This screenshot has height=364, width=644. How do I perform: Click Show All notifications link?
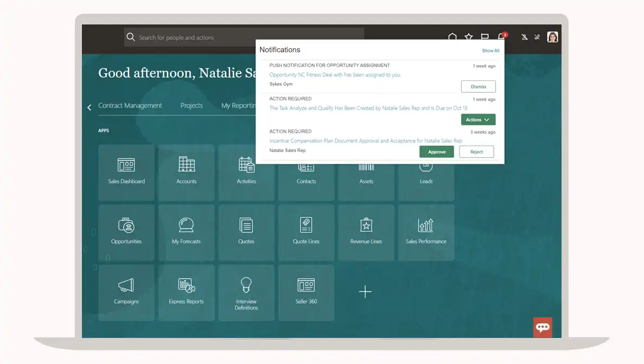[490, 51]
